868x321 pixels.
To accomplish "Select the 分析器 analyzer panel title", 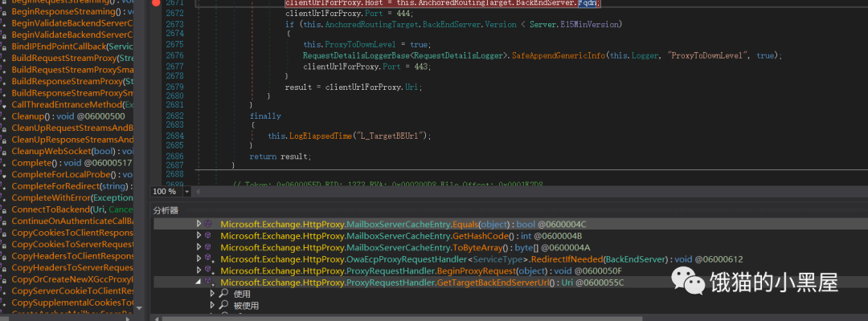I will 166,210.
